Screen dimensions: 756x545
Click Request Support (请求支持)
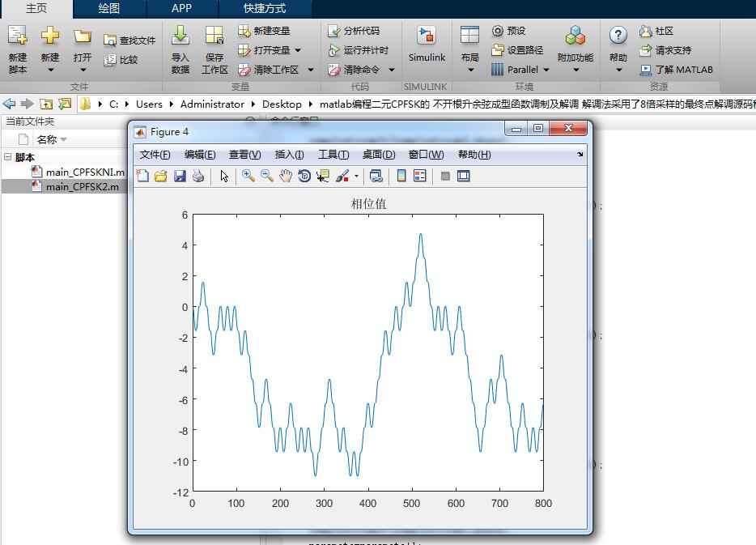point(665,50)
